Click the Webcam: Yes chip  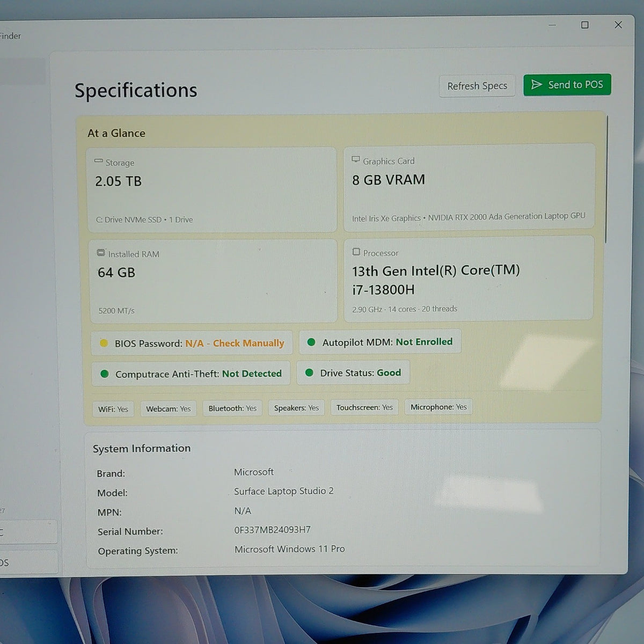click(x=169, y=408)
